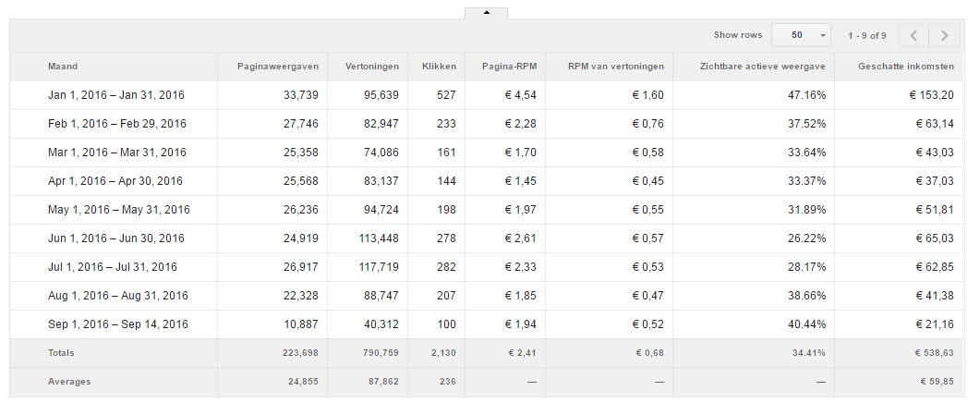Click the 1 - 9 of 9 pagination text

coord(867,36)
